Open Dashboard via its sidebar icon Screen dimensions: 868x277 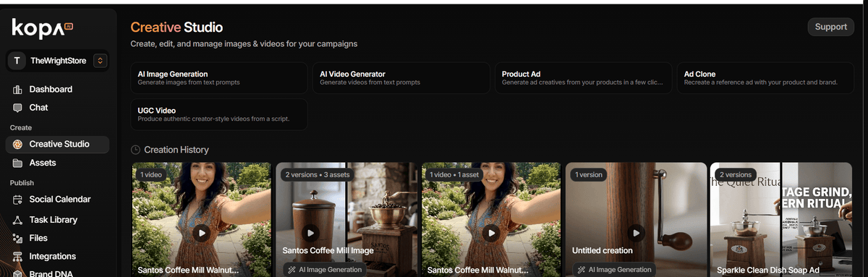click(x=17, y=90)
